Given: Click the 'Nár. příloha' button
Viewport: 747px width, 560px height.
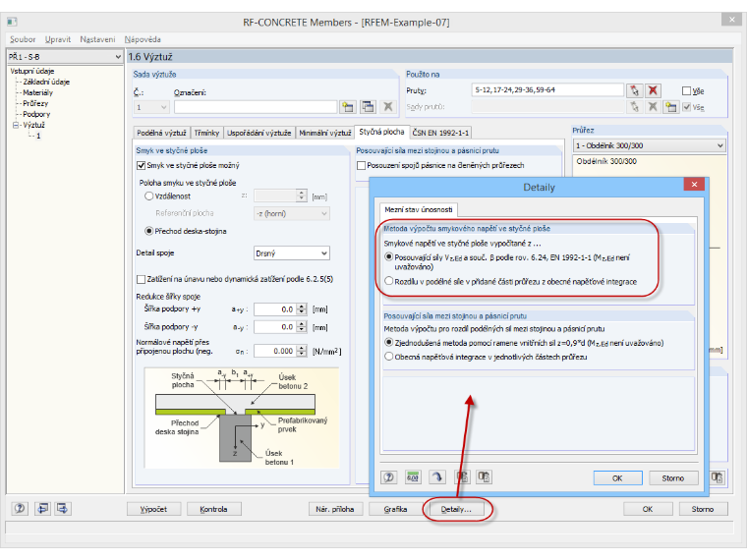Looking at the screenshot, I should click(x=335, y=509).
